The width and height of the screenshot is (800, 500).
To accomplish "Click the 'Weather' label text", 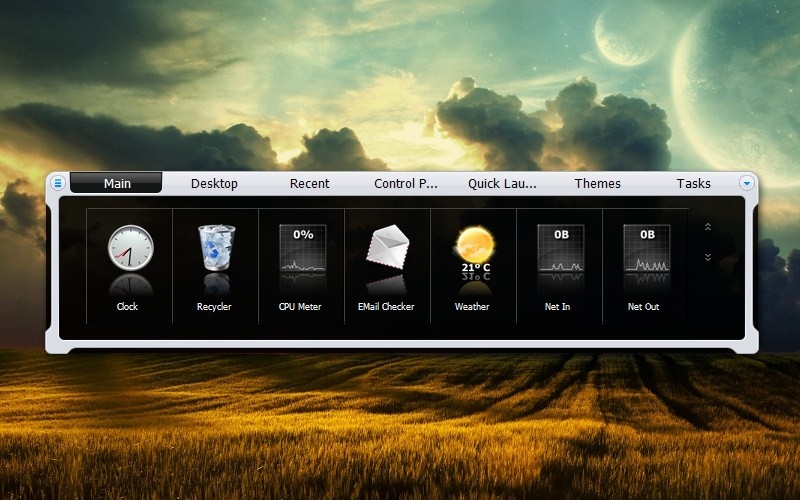I will click(x=472, y=307).
